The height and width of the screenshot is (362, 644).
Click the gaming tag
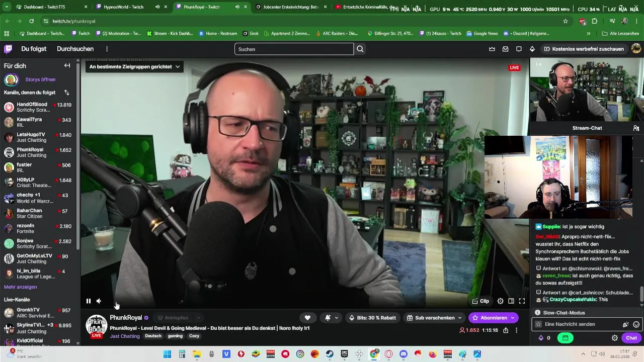(175, 336)
